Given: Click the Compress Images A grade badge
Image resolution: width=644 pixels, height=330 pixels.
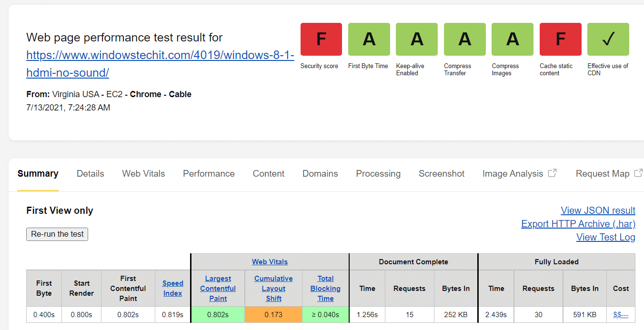Looking at the screenshot, I should pos(513,39).
